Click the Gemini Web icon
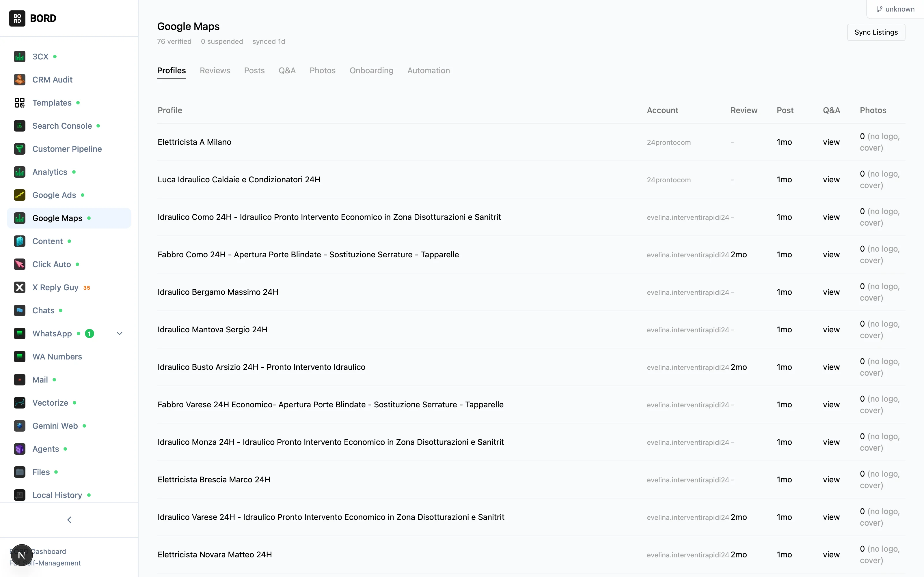Viewport: 924px width, 577px height. tap(19, 426)
